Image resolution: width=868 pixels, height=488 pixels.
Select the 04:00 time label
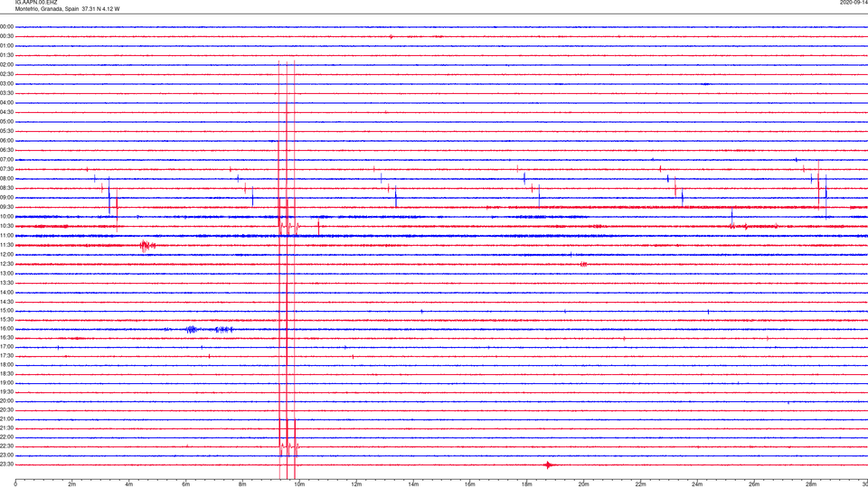(6, 102)
